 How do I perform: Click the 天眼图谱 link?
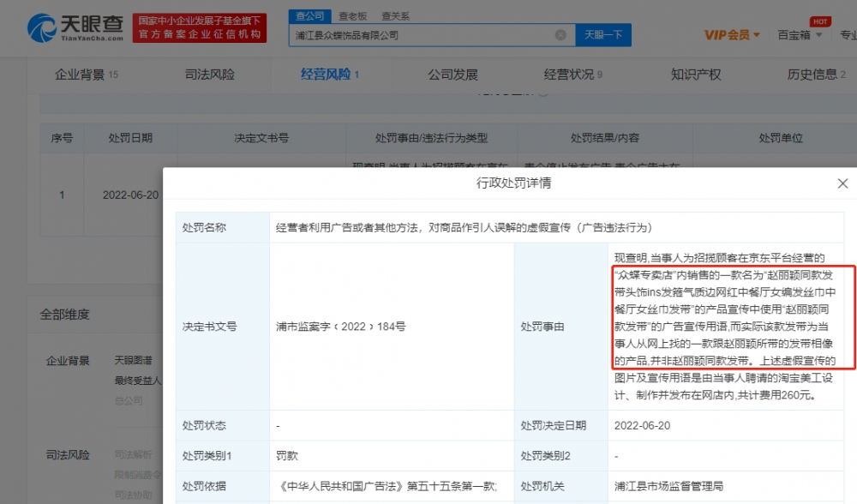click(x=133, y=360)
